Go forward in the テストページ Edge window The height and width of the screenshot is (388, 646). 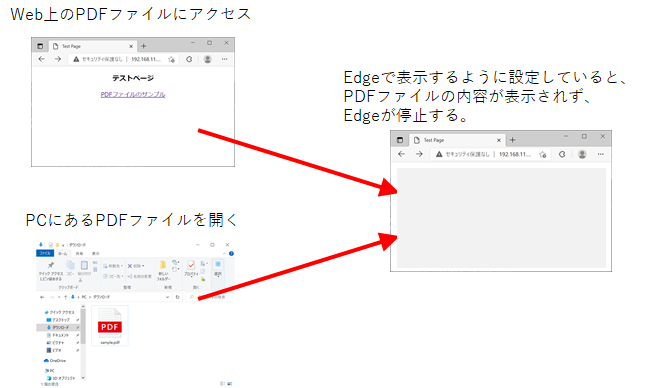58,59
